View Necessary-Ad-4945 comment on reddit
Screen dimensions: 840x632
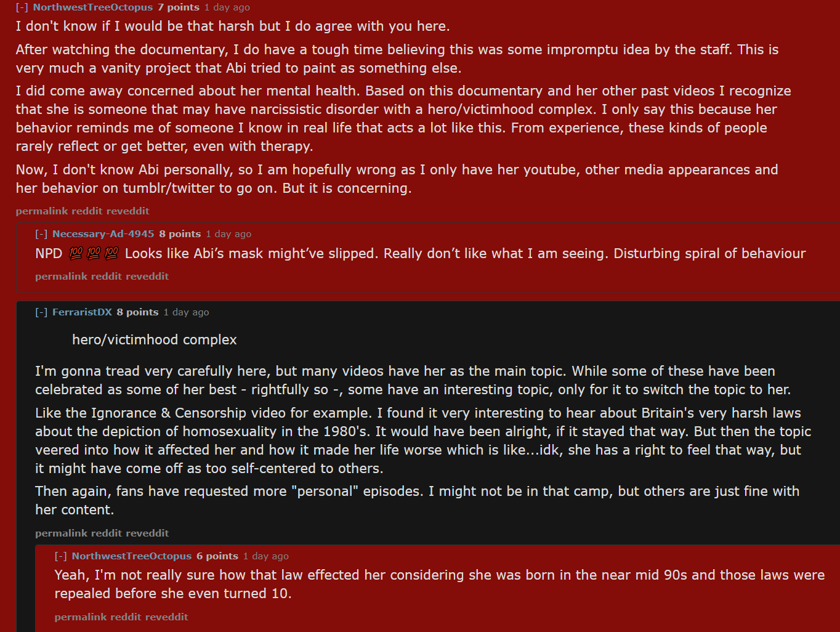107,277
